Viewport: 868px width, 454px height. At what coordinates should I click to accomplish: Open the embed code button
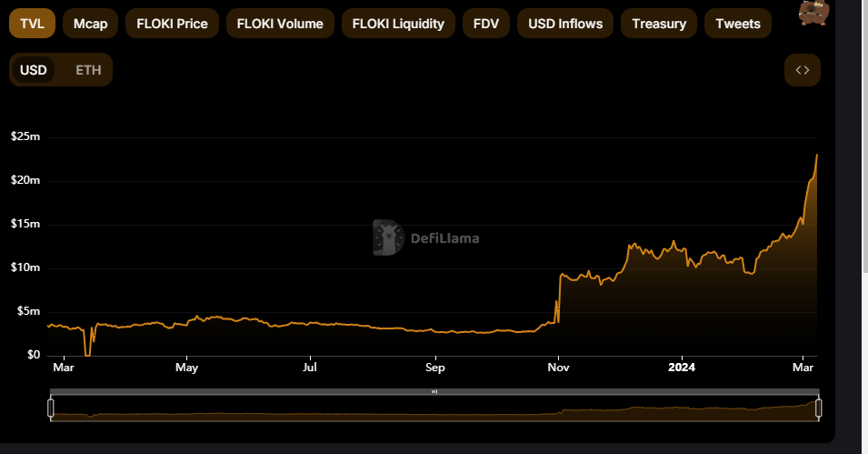(x=803, y=70)
